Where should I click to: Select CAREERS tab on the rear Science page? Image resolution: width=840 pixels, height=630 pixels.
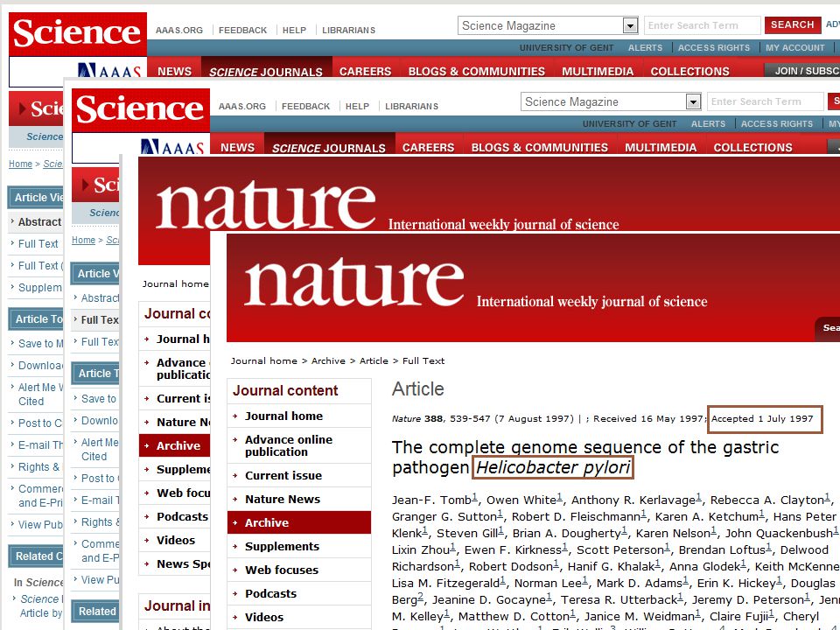tap(366, 71)
